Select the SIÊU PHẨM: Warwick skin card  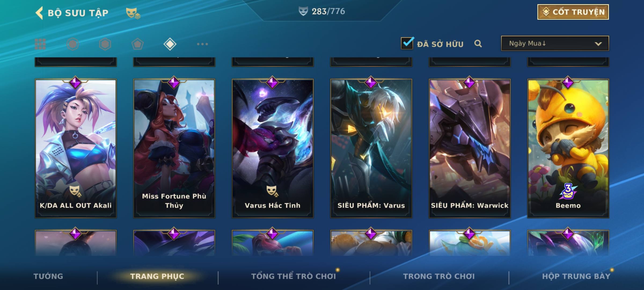coord(470,148)
